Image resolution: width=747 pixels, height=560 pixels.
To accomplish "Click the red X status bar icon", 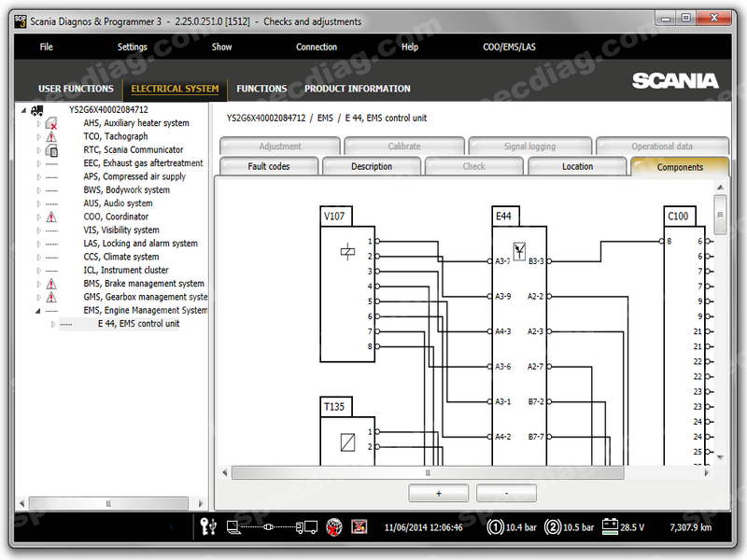I will click(x=358, y=527).
